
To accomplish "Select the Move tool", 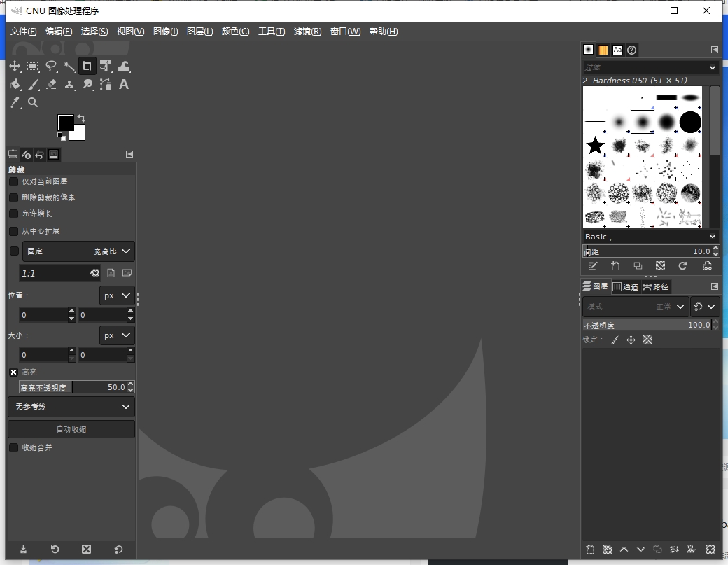I will click(x=15, y=66).
